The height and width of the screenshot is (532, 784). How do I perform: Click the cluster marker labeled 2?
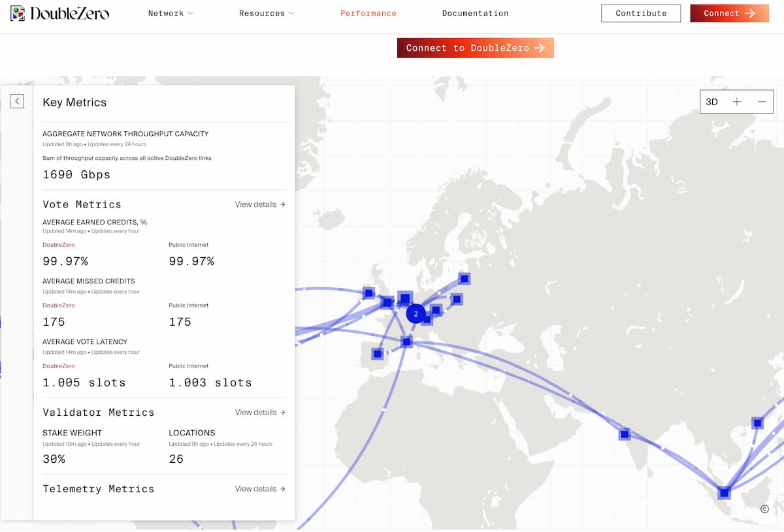(416, 314)
